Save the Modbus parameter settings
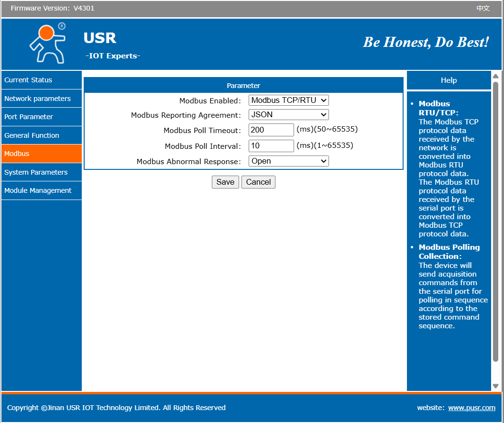Viewport: 504px width, 423px height. click(225, 182)
